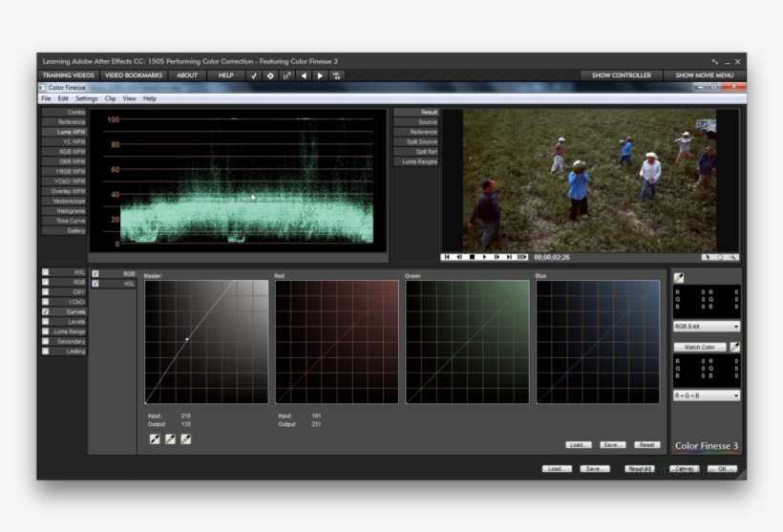
Task: Open the Gallery display tab
Action: click(x=64, y=231)
